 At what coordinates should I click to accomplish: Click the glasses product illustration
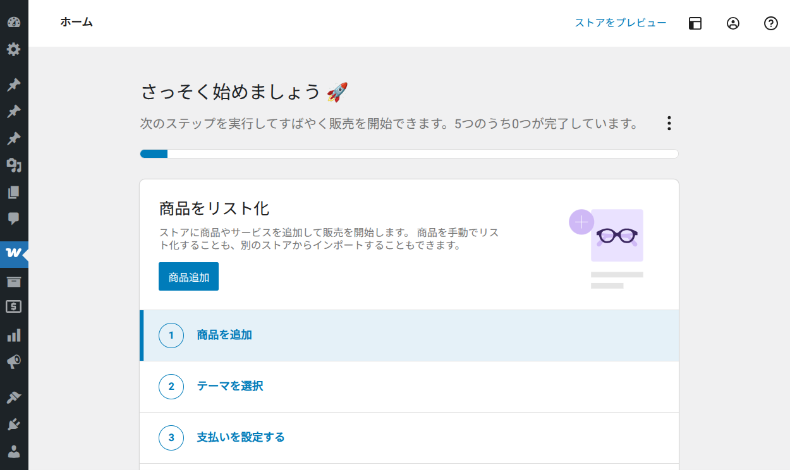(x=607, y=249)
